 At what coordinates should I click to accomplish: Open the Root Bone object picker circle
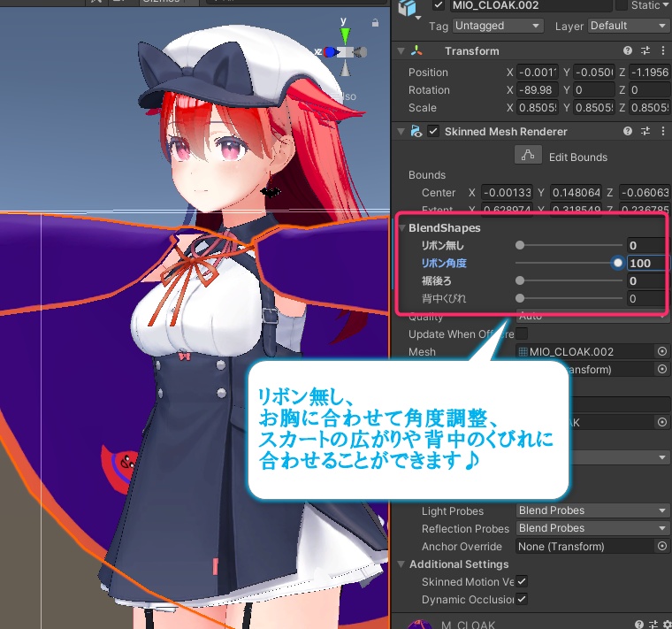662,369
